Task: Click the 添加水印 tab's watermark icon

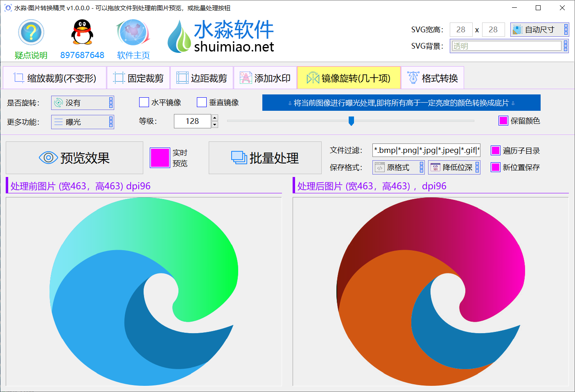Action: pyautogui.click(x=246, y=78)
